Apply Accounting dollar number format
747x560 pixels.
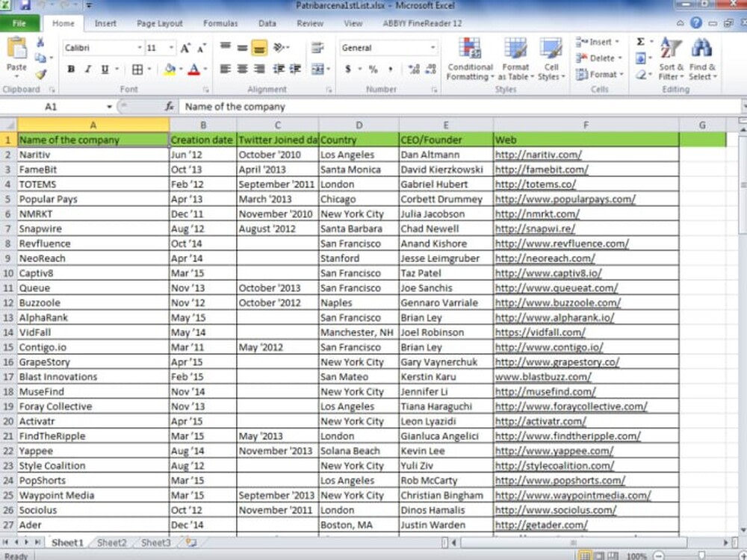point(348,69)
